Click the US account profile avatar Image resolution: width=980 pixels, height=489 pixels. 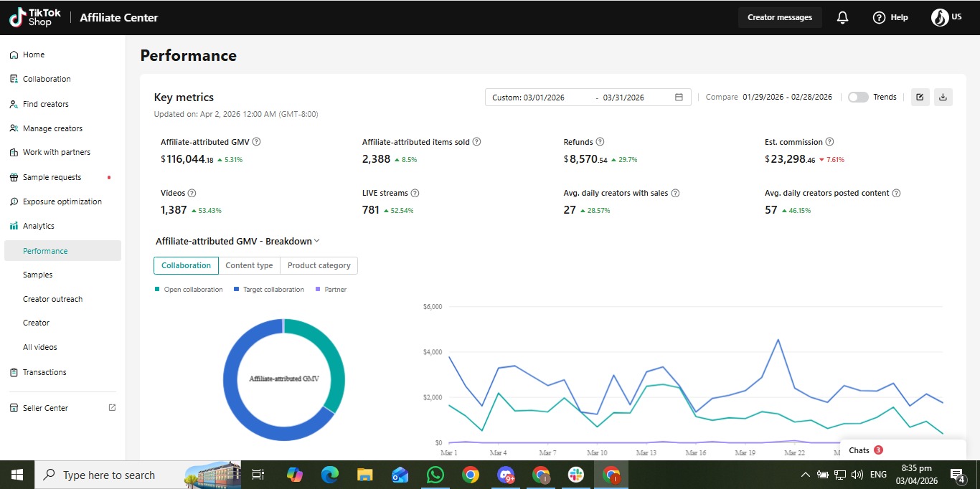click(x=940, y=17)
